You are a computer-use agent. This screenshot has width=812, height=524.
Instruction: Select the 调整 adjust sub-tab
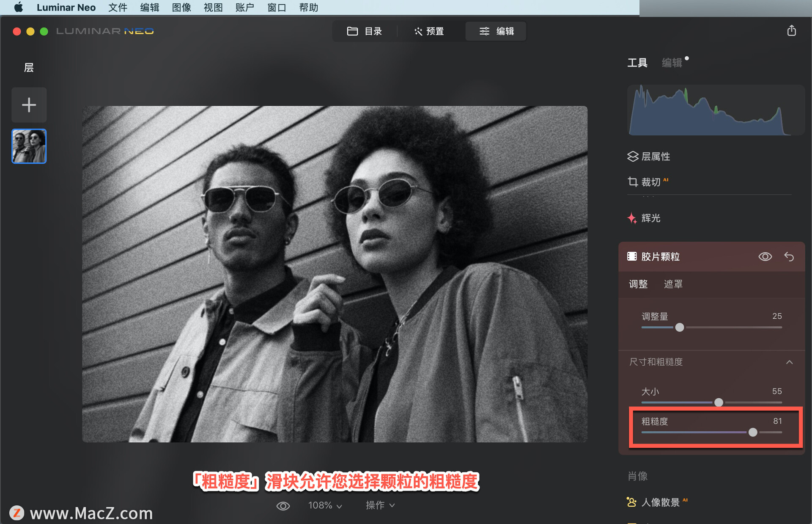(x=638, y=284)
